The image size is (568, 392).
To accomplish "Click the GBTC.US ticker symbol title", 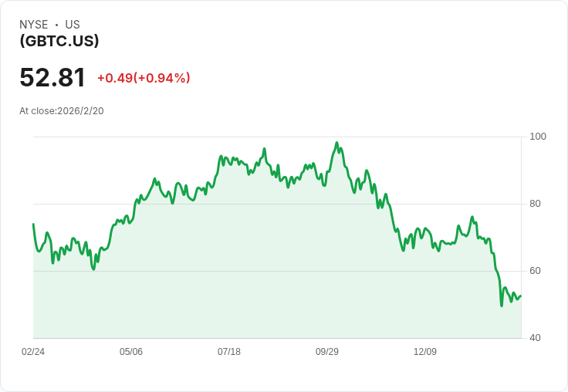I will [59, 41].
